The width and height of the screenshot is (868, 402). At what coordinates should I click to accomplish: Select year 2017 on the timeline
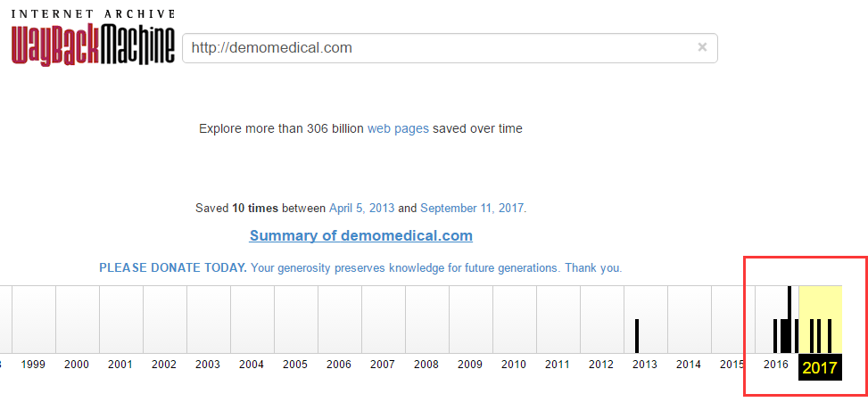820,368
